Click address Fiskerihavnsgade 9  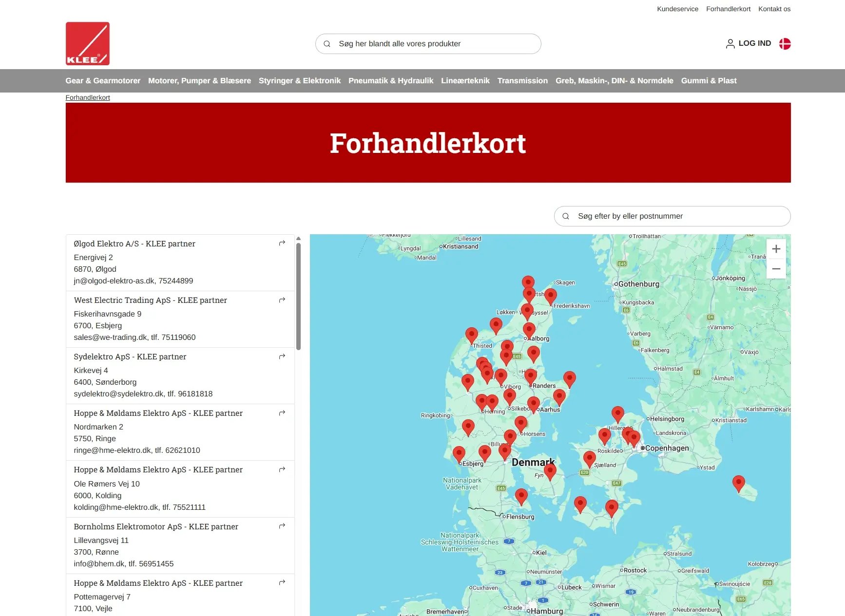click(108, 314)
